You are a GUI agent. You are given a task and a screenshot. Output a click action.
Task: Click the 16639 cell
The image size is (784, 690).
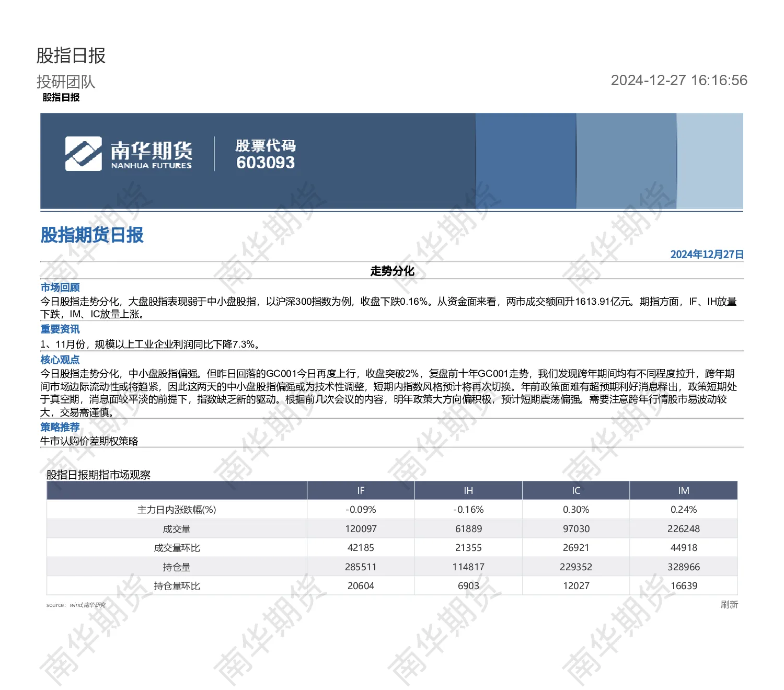click(684, 586)
